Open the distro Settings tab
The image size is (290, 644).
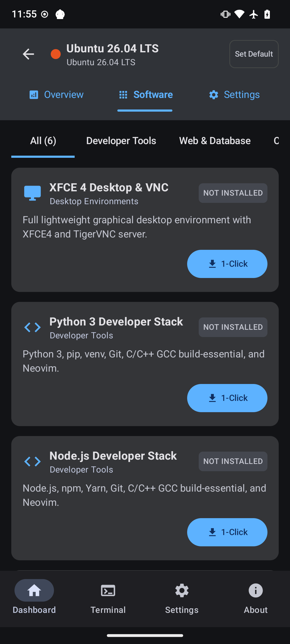[234, 95]
